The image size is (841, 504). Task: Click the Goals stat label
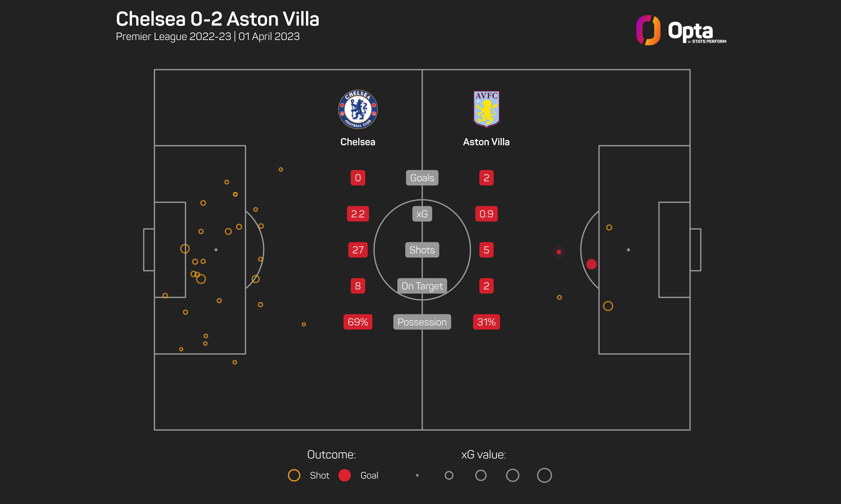point(422,178)
